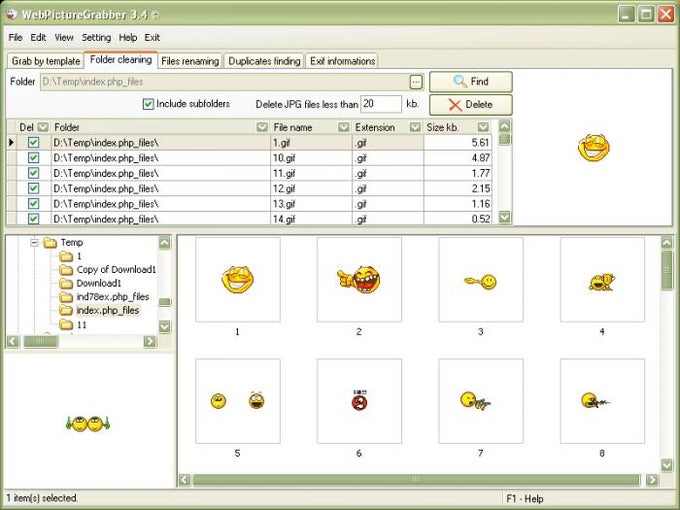
Task: Select thumbnail 4 smiley
Action: [602, 280]
